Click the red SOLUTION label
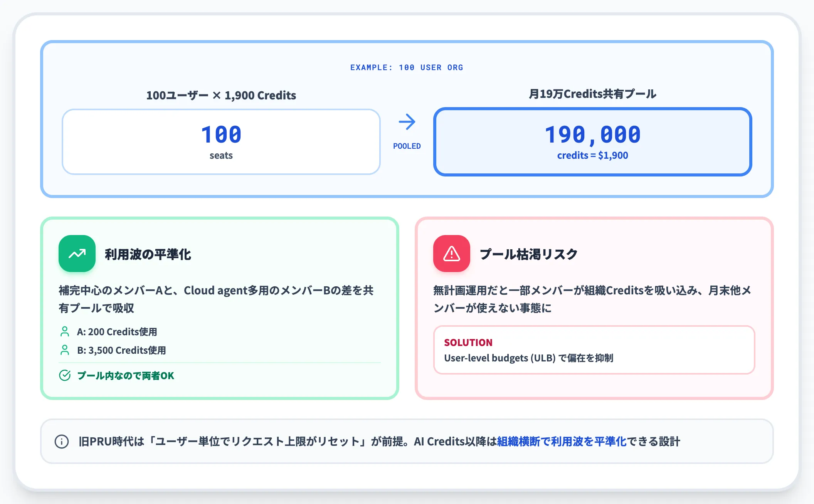 (468, 343)
